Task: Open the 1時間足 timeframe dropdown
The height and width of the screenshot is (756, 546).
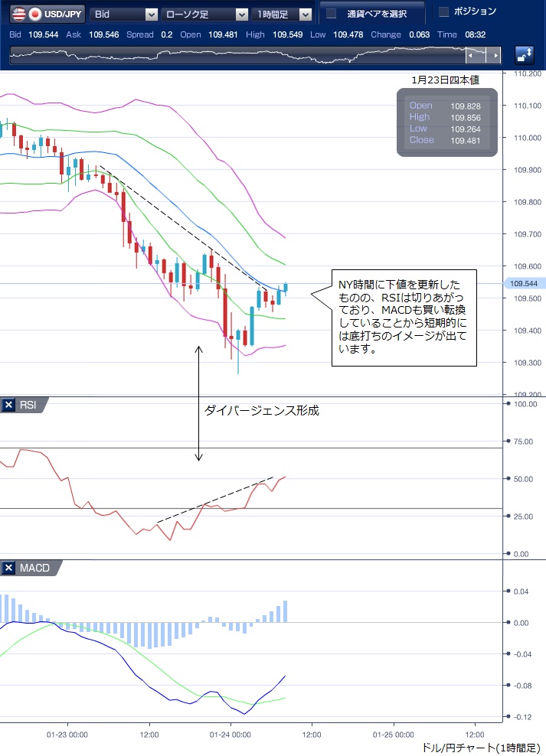Action: click(x=306, y=14)
